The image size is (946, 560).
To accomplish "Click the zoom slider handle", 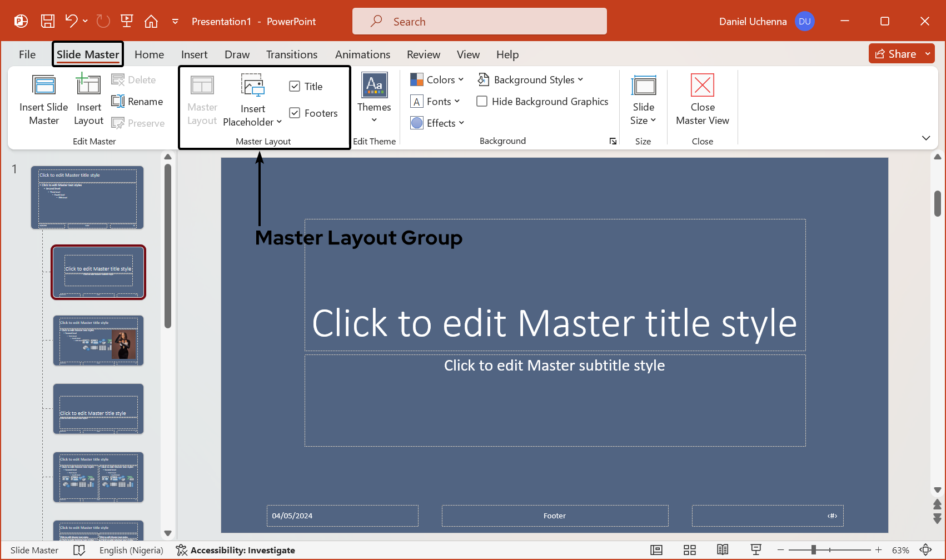I will (x=813, y=550).
